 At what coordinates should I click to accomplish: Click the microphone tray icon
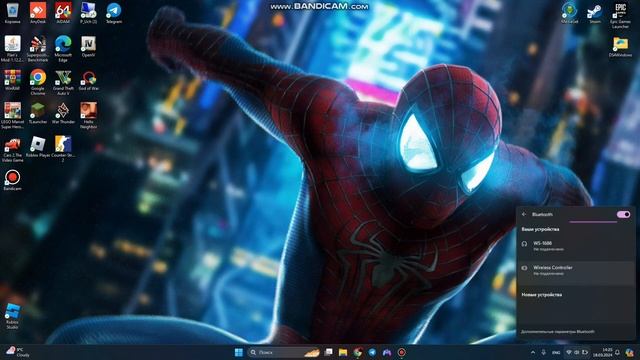coord(543,352)
